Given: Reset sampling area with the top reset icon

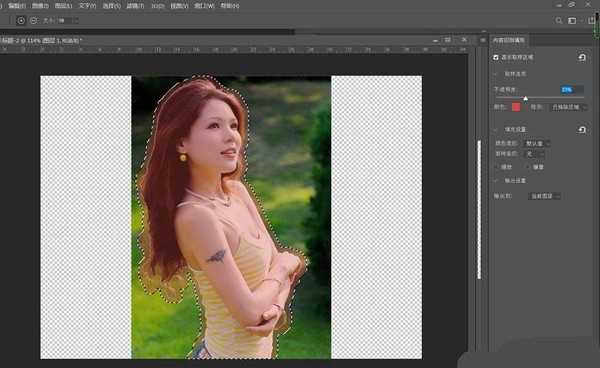Looking at the screenshot, I should coord(582,57).
